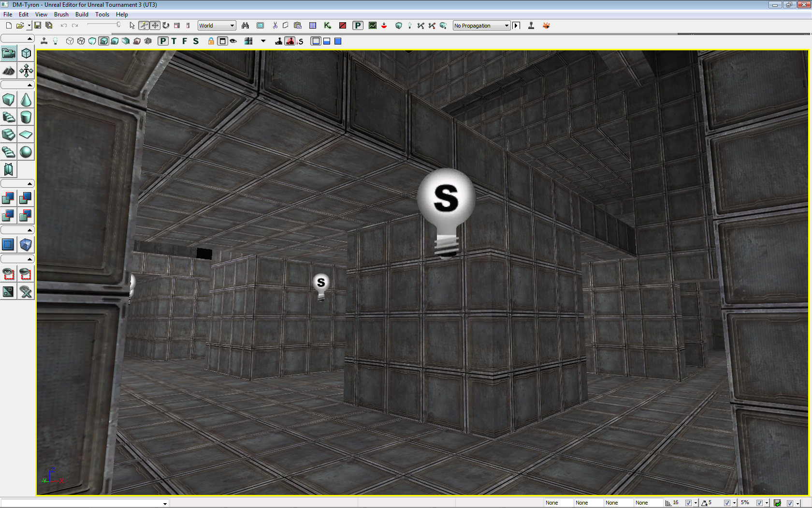Open Kismet with the green K icon
812x508 pixels.
tap(327, 26)
